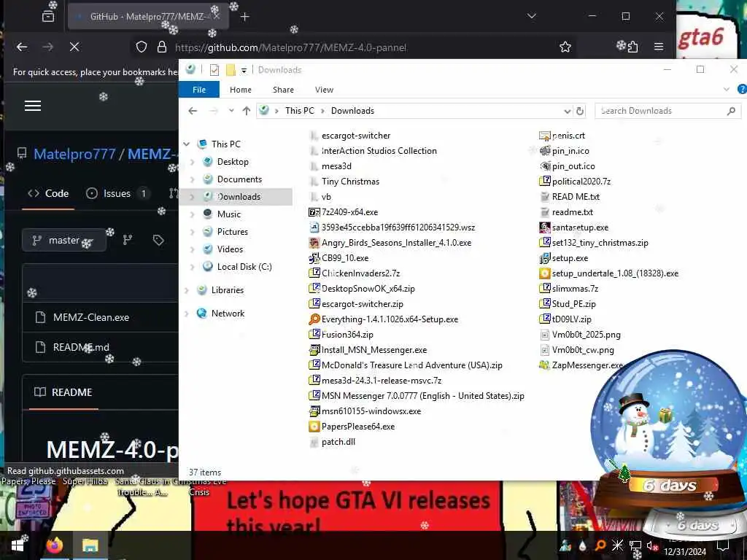Expand the Desktop tree node

(x=193, y=162)
